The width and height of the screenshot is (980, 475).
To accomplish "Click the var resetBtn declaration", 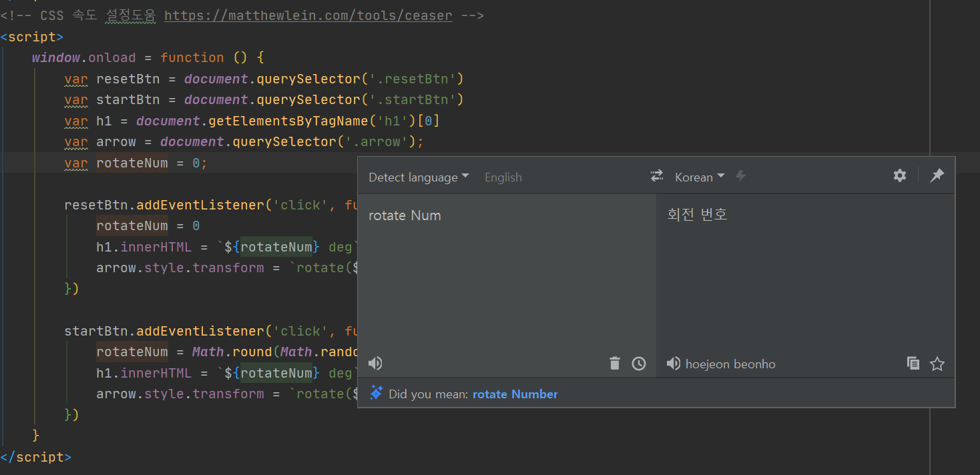I will (264, 79).
